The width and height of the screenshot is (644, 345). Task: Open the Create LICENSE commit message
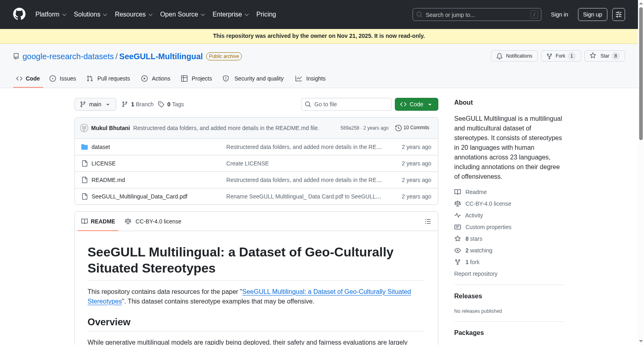pyautogui.click(x=248, y=163)
